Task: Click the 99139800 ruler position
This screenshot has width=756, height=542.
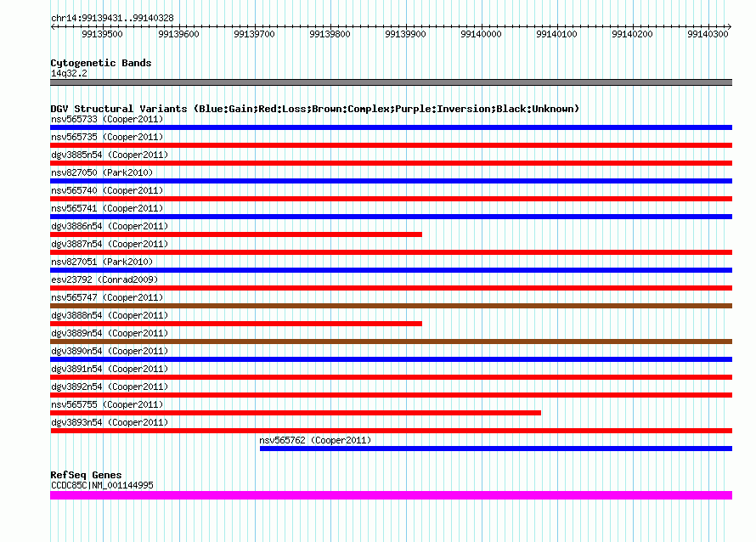Action: click(330, 34)
